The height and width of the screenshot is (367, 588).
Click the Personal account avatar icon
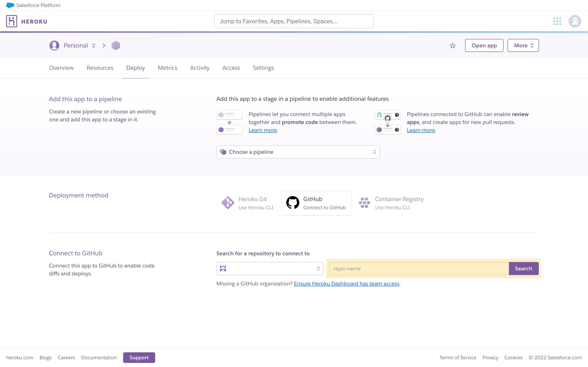[x=54, y=46]
